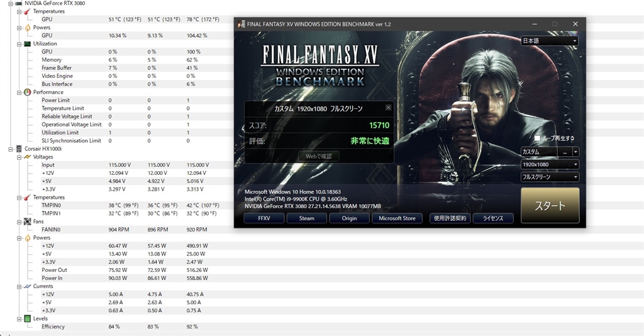The image size is (644, 336).
Task: Click the 104.42 % GPU power value
Action: point(197,36)
